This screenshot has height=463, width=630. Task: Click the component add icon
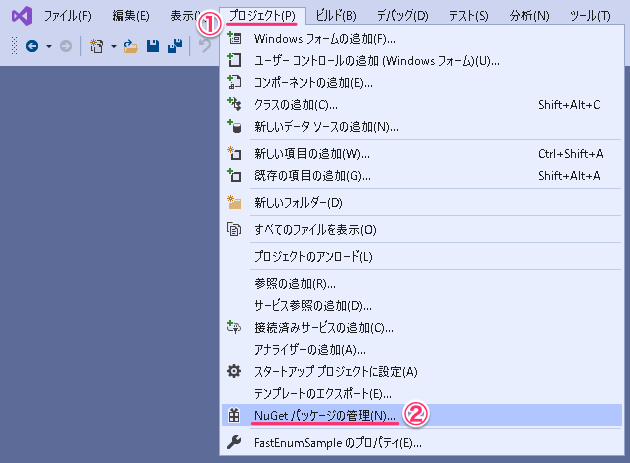(x=234, y=82)
